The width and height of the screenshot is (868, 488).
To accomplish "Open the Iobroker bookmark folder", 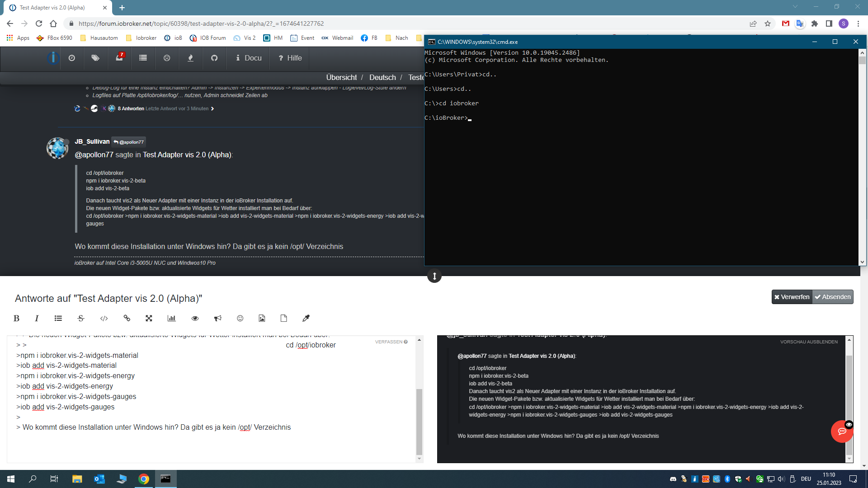I will (141, 38).
